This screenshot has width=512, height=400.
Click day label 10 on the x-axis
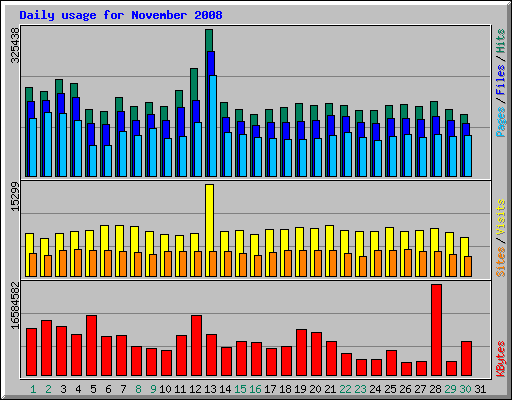(165, 389)
